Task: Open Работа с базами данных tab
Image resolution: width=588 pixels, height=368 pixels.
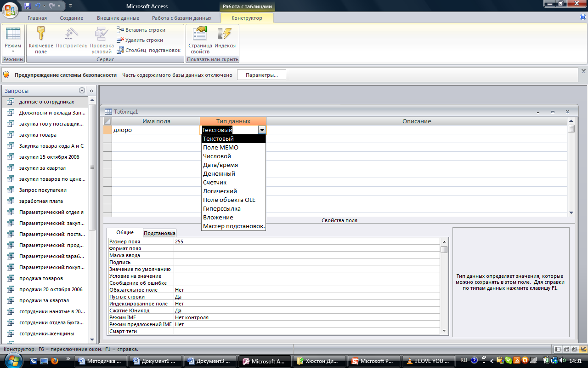Action: (182, 18)
